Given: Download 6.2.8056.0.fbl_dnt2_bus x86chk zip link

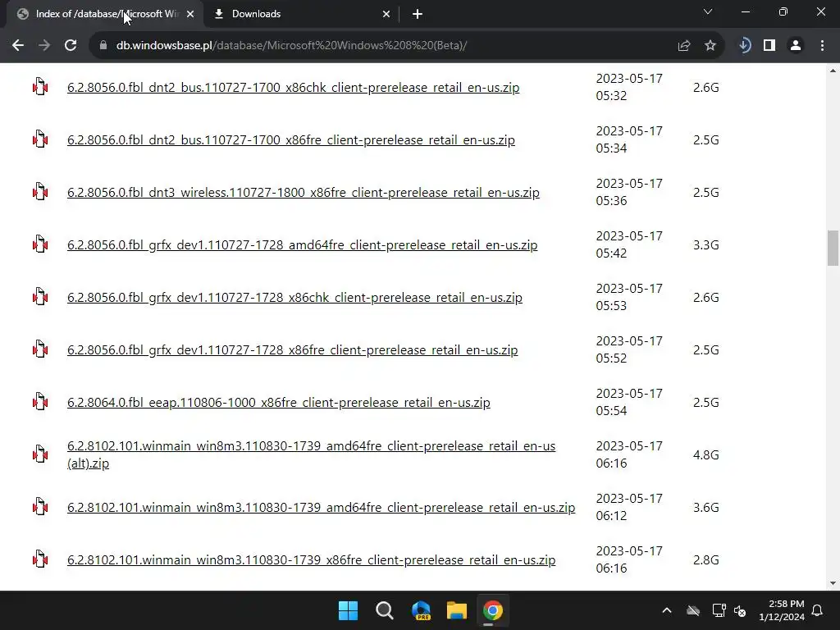Looking at the screenshot, I should (x=293, y=87).
